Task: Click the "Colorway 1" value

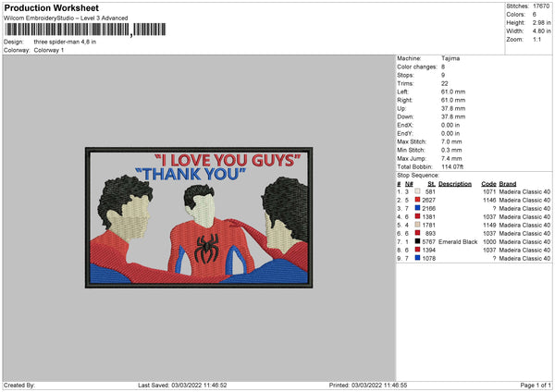Action: (49, 50)
